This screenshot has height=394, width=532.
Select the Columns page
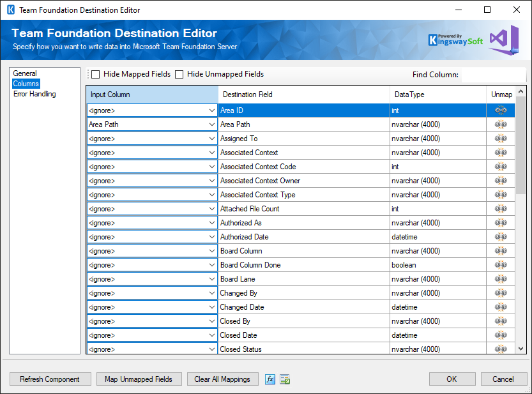pyautogui.click(x=26, y=84)
